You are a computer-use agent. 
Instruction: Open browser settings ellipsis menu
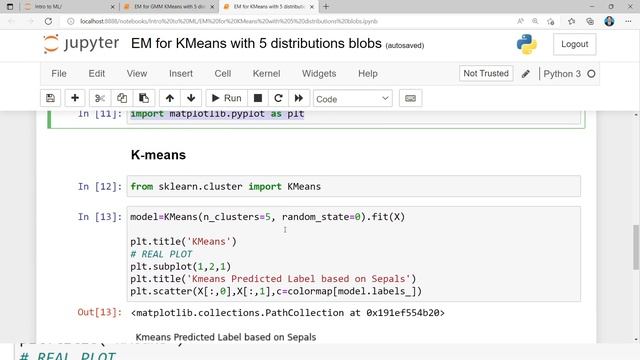tap(628, 21)
